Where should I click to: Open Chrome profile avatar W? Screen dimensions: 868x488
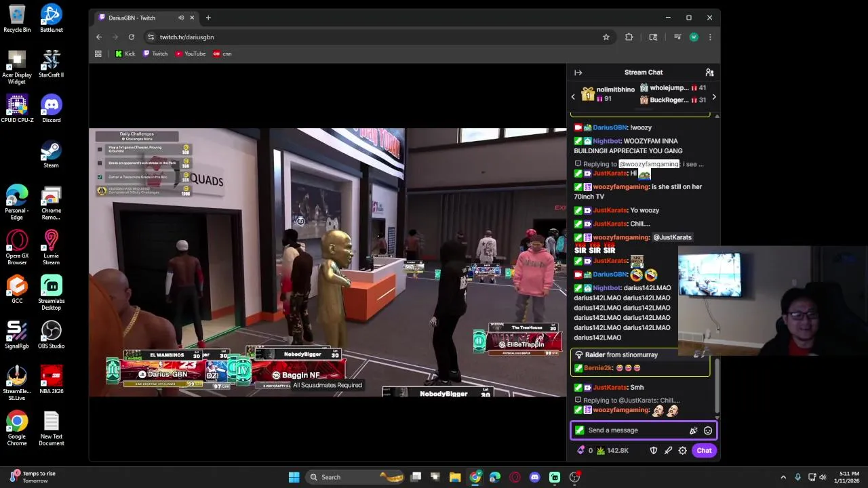(694, 37)
